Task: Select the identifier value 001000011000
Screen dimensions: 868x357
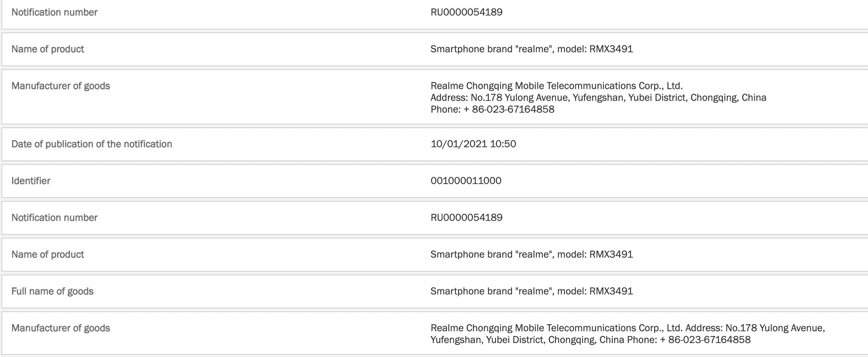Action: click(x=466, y=181)
